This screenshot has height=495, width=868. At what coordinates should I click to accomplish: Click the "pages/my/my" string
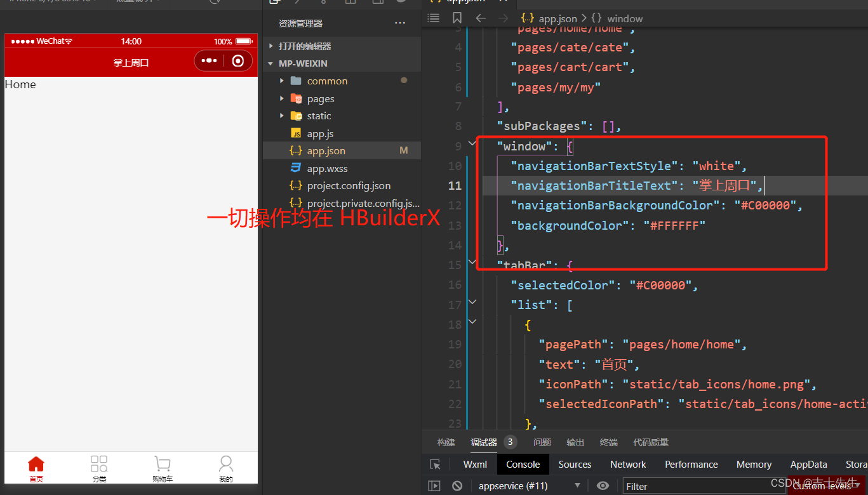556,88
